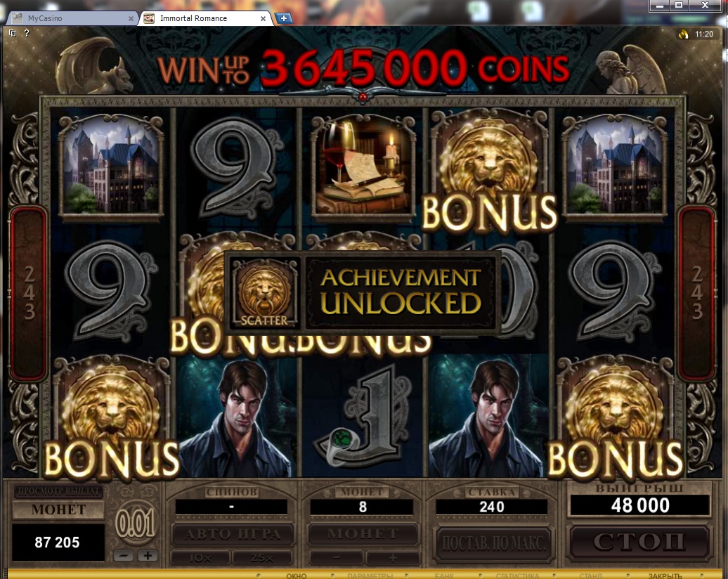Image resolution: width=728 pixels, height=579 pixels.
Task: Toggle the МОНЕТ balance display mode
Action: 58,509
